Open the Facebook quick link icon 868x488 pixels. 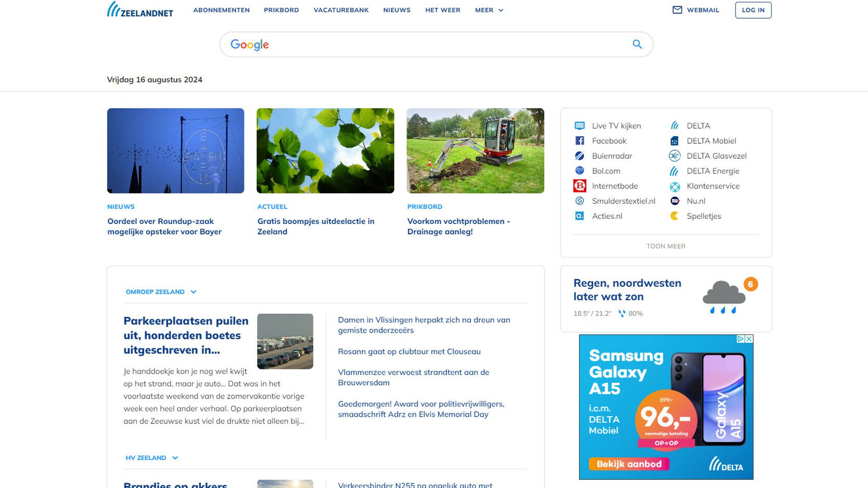580,141
